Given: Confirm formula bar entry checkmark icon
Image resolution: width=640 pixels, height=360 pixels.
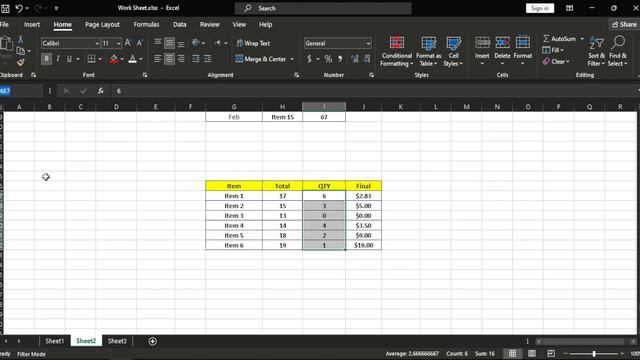Looking at the screenshot, I should click(83, 91).
